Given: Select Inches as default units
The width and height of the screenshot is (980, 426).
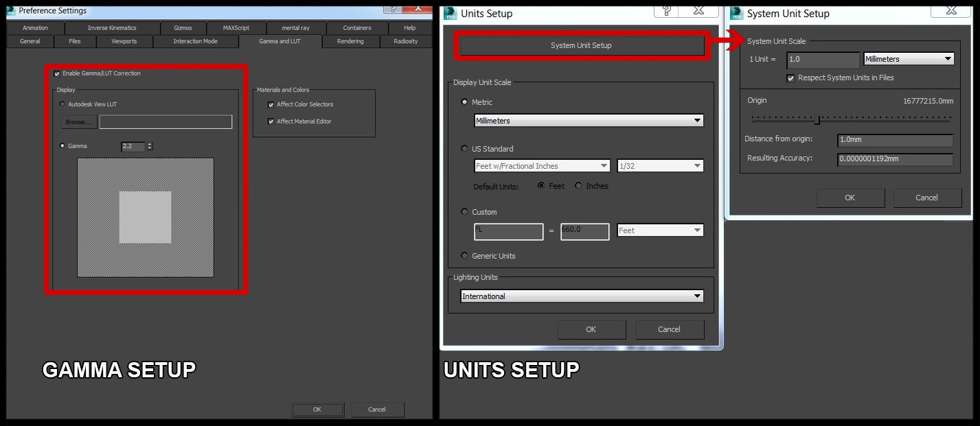Looking at the screenshot, I should (578, 186).
